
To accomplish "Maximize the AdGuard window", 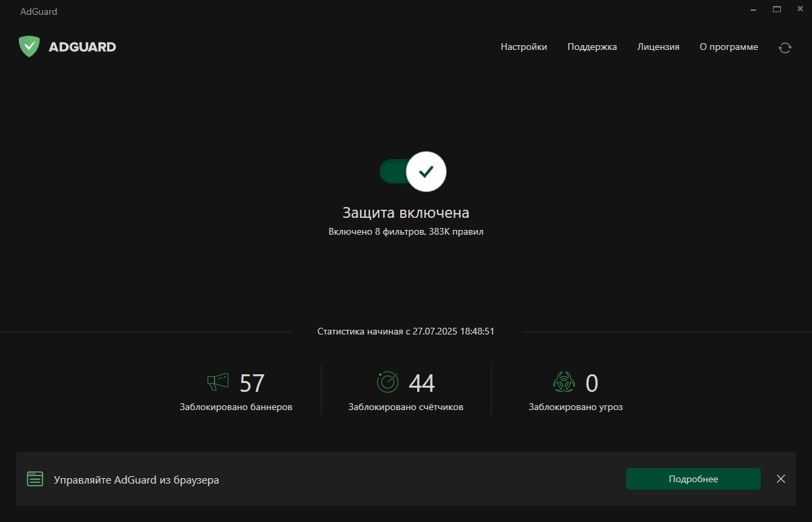I will [x=777, y=9].
